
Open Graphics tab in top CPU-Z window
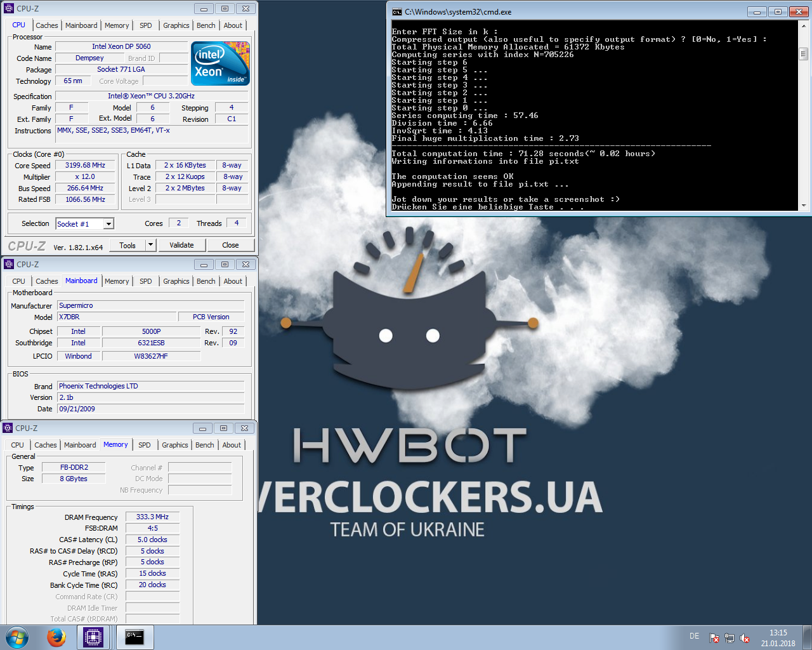pos(176,25)
